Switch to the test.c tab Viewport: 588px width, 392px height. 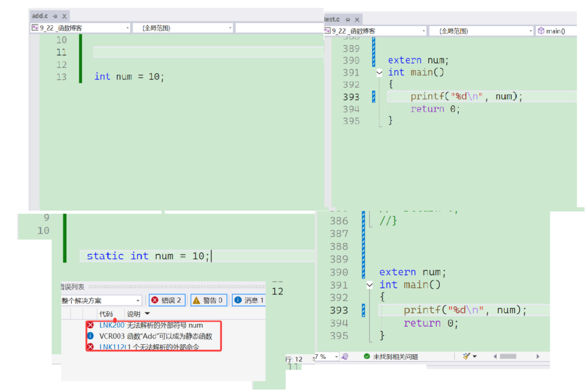click(x=332, y=19)
